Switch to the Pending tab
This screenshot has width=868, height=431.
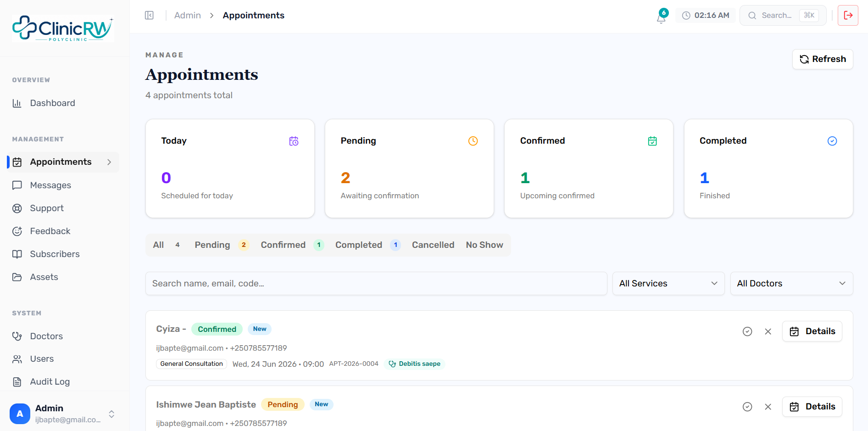(222, 245)
